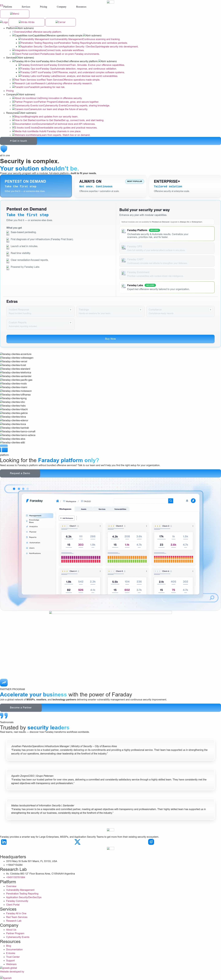Expand the Company submenu arrow
Image resolution: width=221 pixels, height=980 pixels.
point(26,94)
